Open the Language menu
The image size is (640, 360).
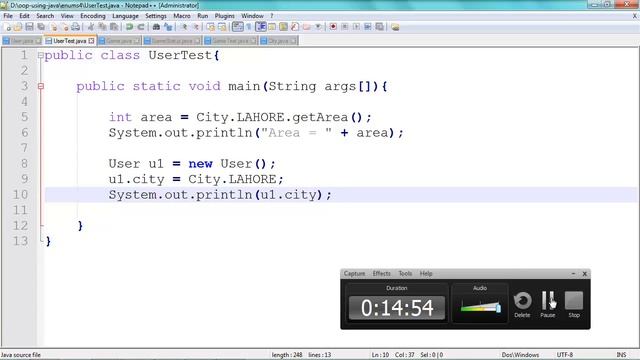125,16
